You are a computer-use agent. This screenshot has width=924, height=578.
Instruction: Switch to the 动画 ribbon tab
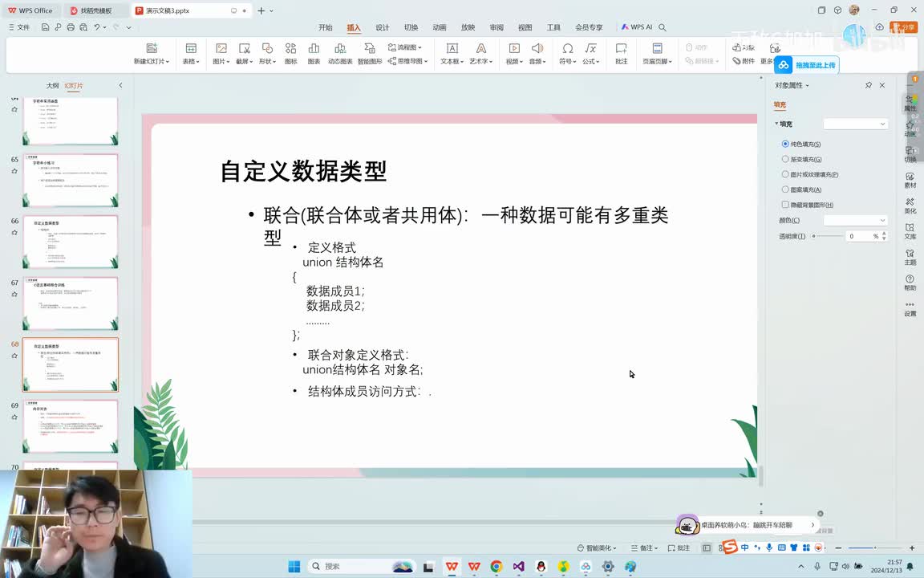(x=440, y=27)
